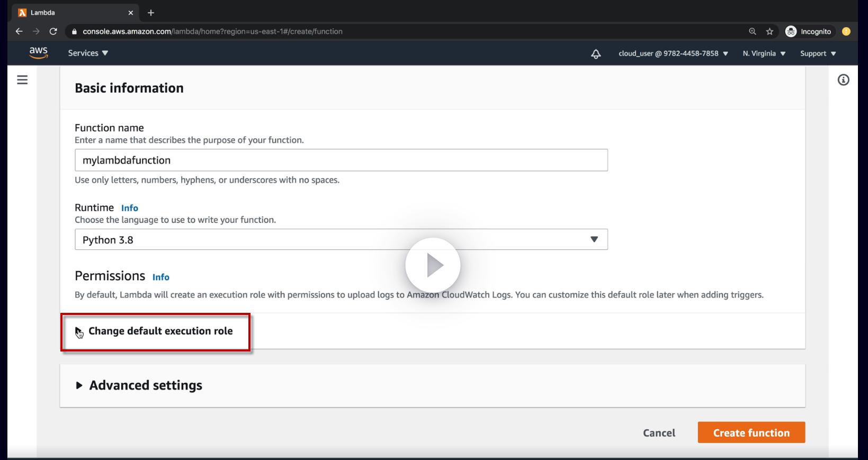
Task: Click the yellow browser update indicator
Action: pyautogui.click(x=846, y=31)
